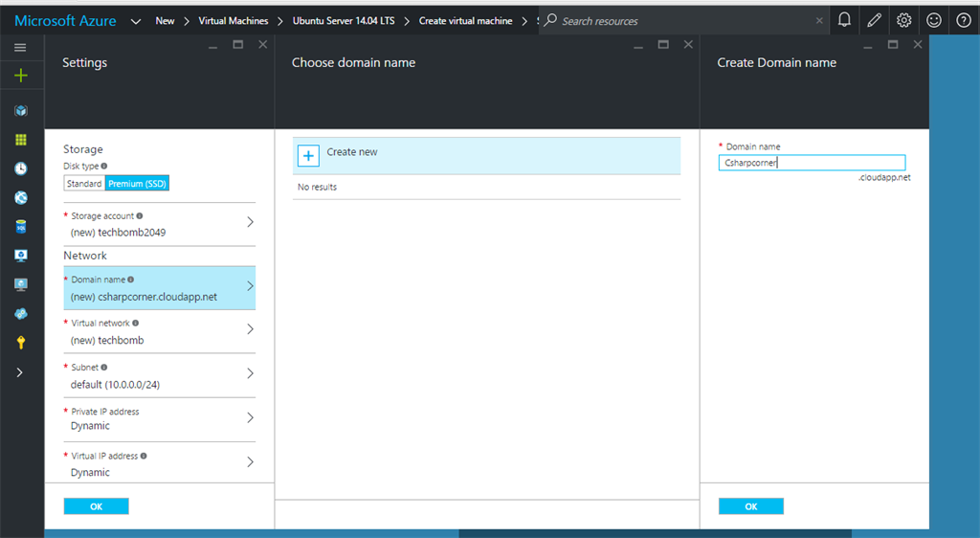Go to Create virtual machine breadcrumb
This screenshot has height=538, width=980.
pyautogui.click(x=466, y=21)
